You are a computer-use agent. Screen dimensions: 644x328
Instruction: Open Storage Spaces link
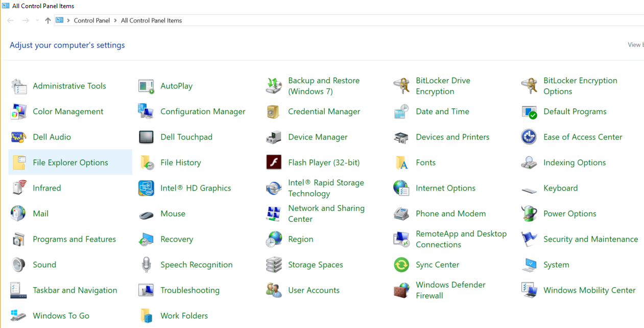tap(316, 265)
